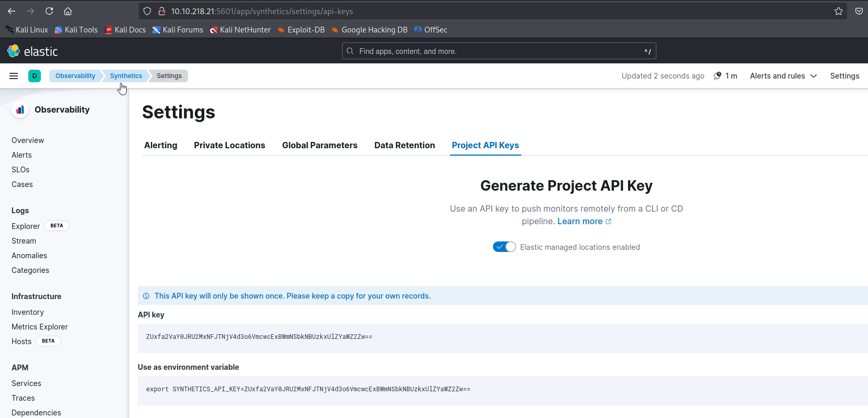Open Kali Linux bookmark
This screenshot has width=868, height=418.
[27, 30]
